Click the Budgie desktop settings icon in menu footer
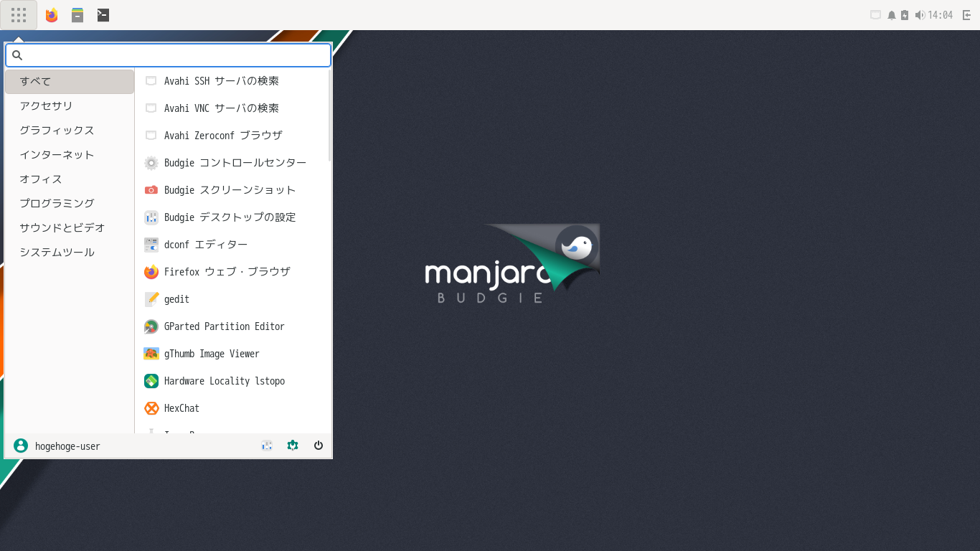The height and width of the screenshot is (551, 980). [267, 446]
